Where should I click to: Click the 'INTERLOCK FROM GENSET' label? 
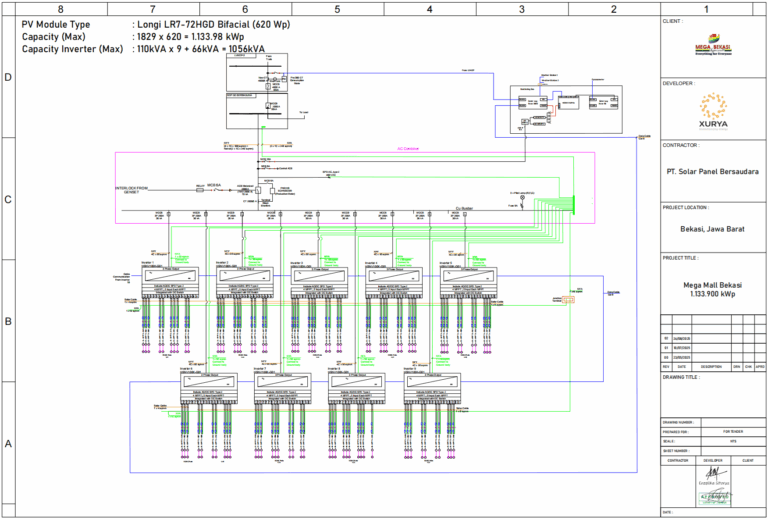pos(132,189)
